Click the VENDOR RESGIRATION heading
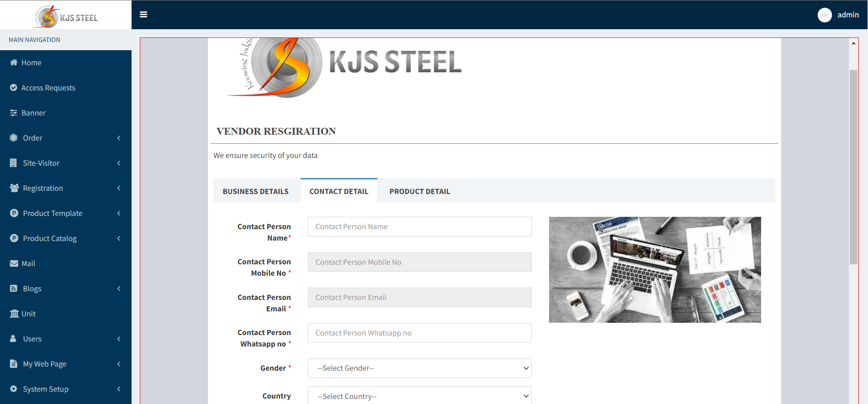The image size is (868, 404). pyautogui.click(x=276, y=131)
